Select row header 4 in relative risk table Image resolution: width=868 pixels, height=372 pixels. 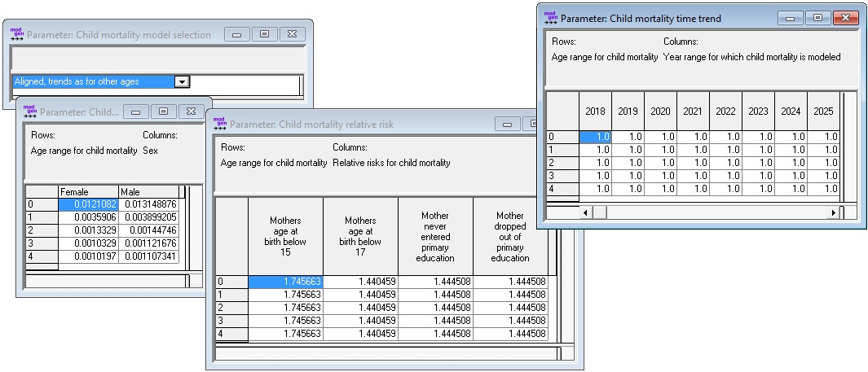pyautogui.click(x=231, y=334)
